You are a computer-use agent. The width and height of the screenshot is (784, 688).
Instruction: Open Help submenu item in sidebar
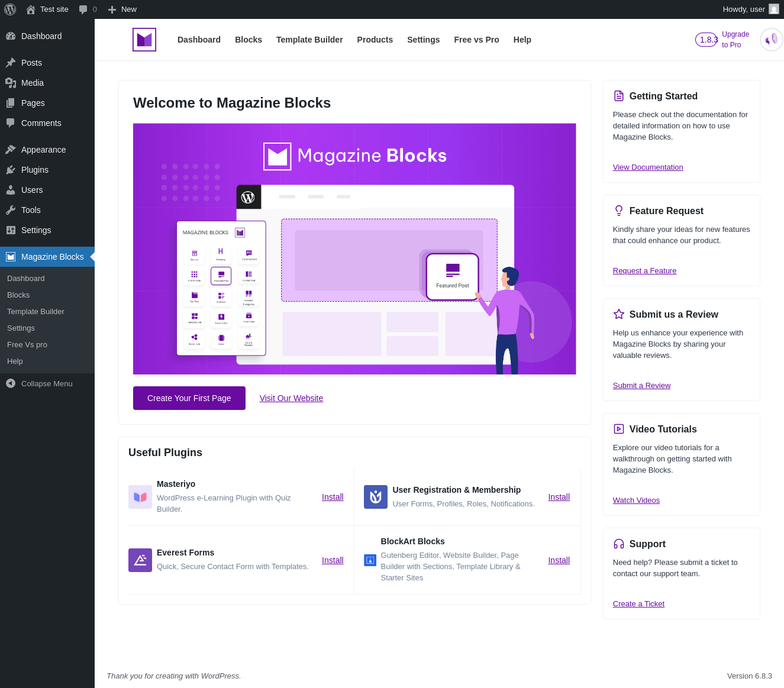pos(15,361)
